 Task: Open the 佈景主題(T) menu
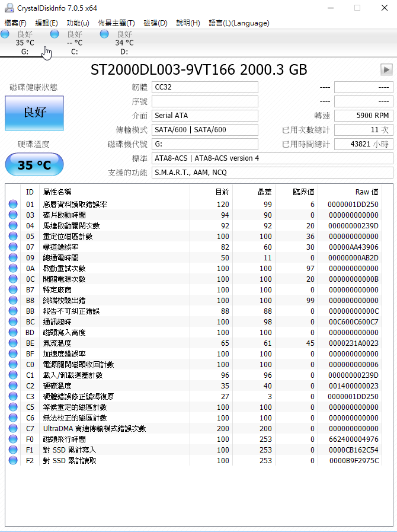(x=116, y=23)
